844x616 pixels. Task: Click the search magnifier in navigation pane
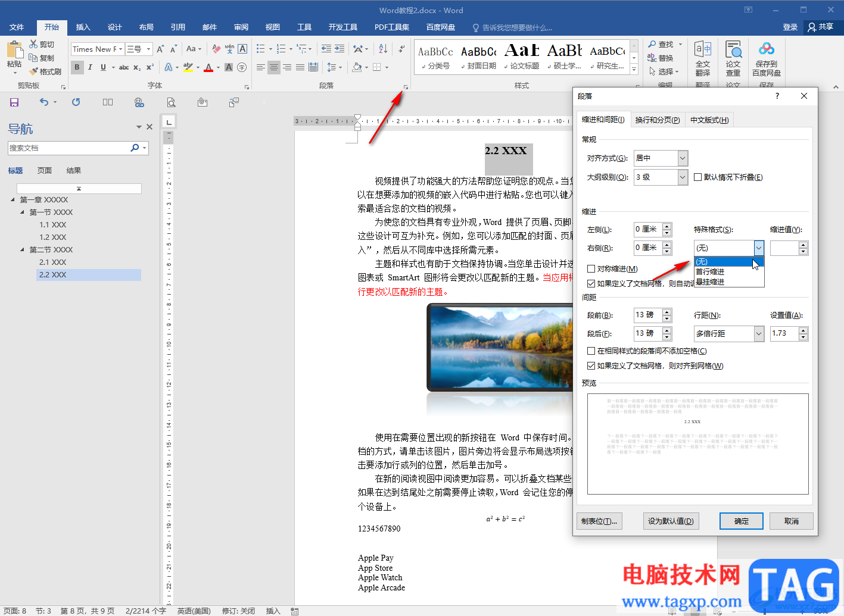tap(135, 148)
